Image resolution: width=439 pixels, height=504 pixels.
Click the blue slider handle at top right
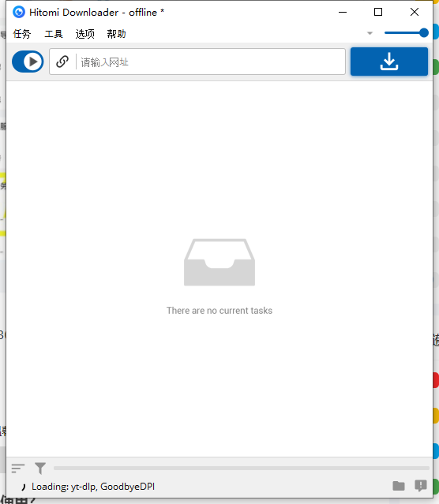(x=424, y=33)
